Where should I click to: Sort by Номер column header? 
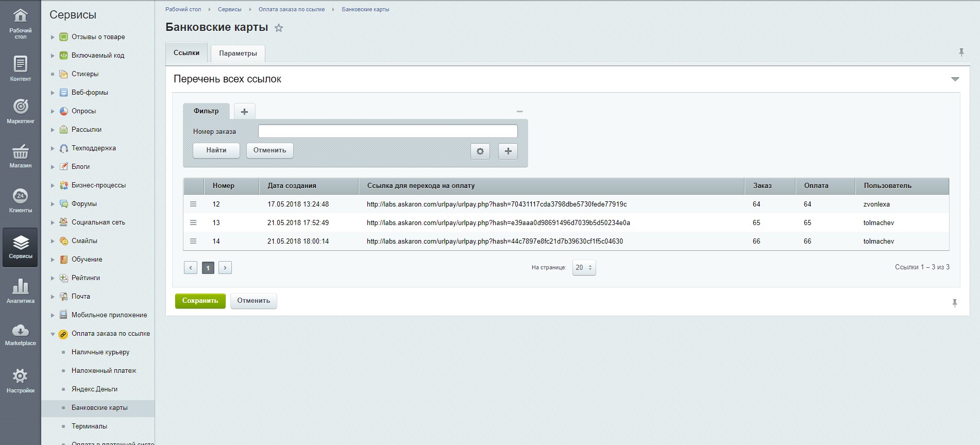pyautogui.click(x=231, y=186)
